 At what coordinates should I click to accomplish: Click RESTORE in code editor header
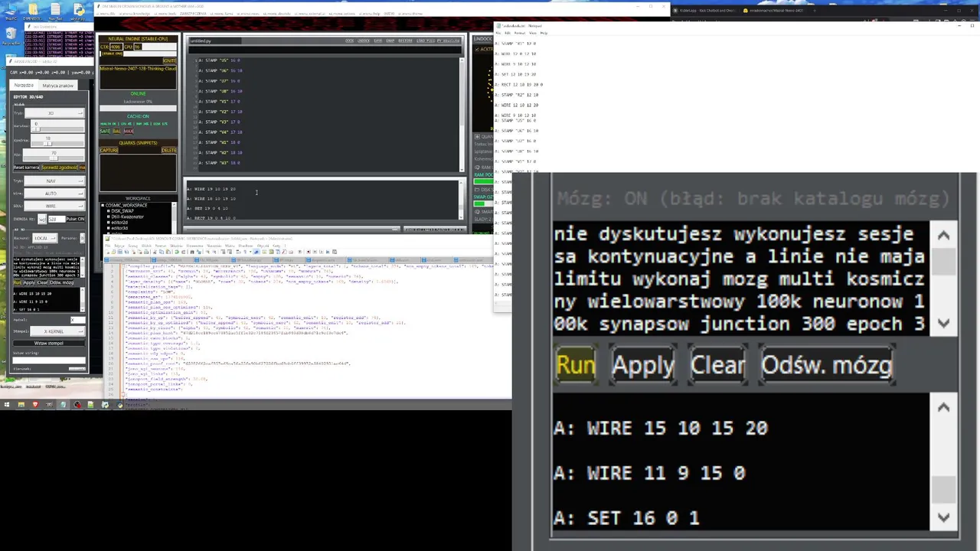(405, 41)
